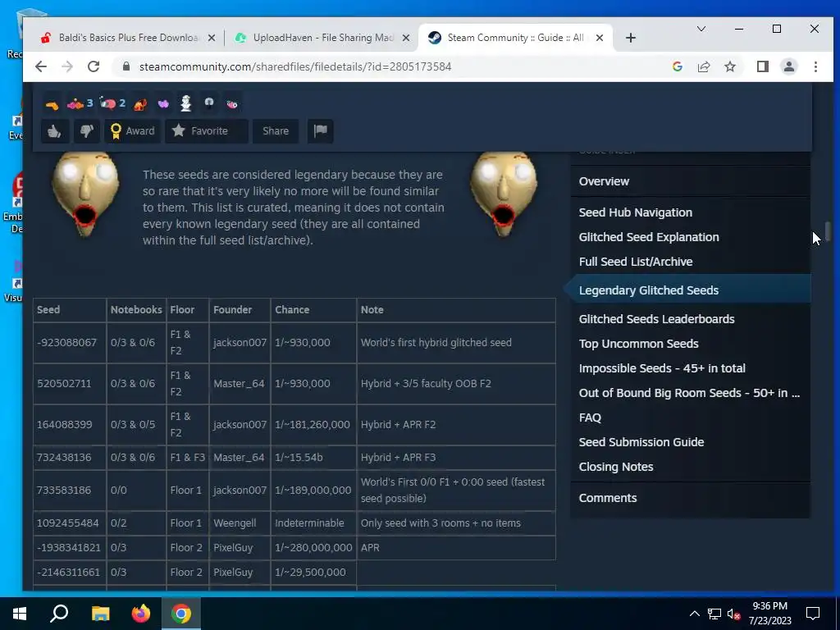Toggle the browser side panel
Screen dimensions: 840x630
(762, 66)
